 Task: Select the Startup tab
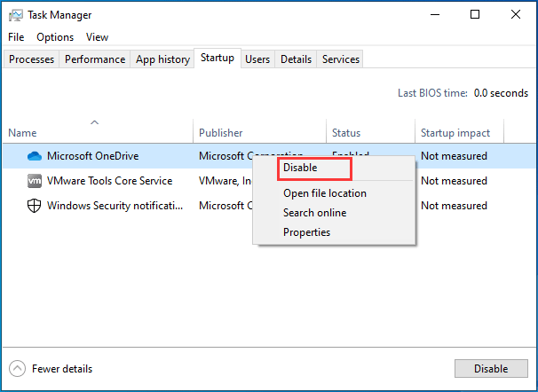[x=218, y=58]
